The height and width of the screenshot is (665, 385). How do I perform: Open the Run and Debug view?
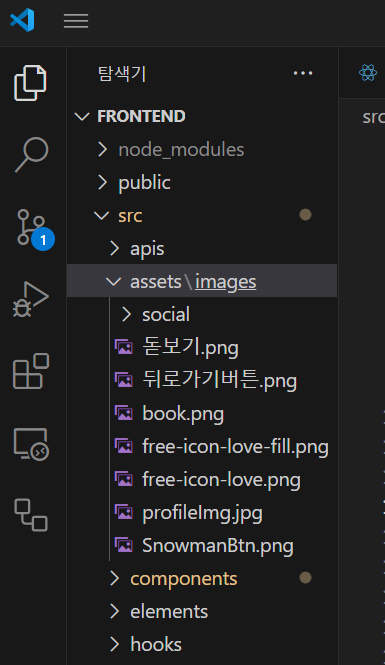coord(31,299)
